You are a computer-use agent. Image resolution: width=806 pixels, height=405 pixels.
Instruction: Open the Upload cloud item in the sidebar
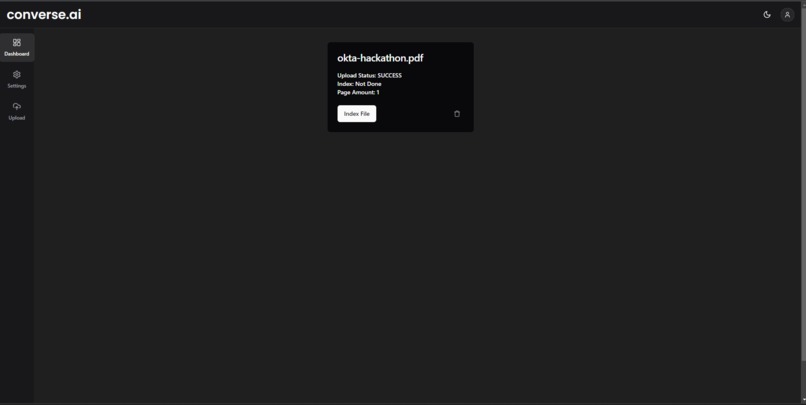[x=17, y=111]
